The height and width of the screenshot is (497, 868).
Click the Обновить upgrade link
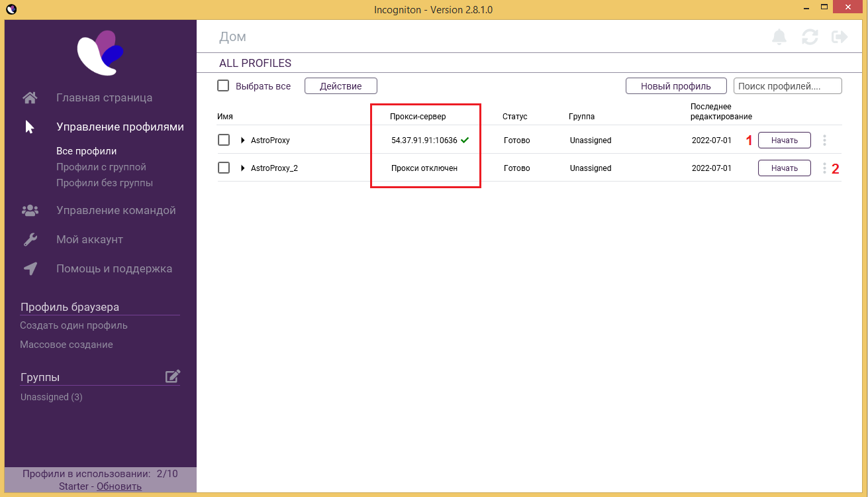pyautogui.click(x=119, y=486)
